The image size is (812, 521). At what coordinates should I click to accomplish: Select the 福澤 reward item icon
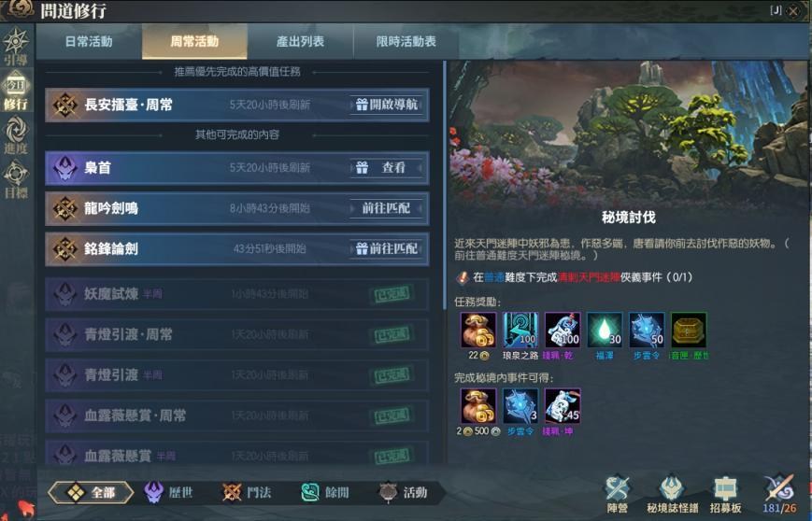point(605,330)
